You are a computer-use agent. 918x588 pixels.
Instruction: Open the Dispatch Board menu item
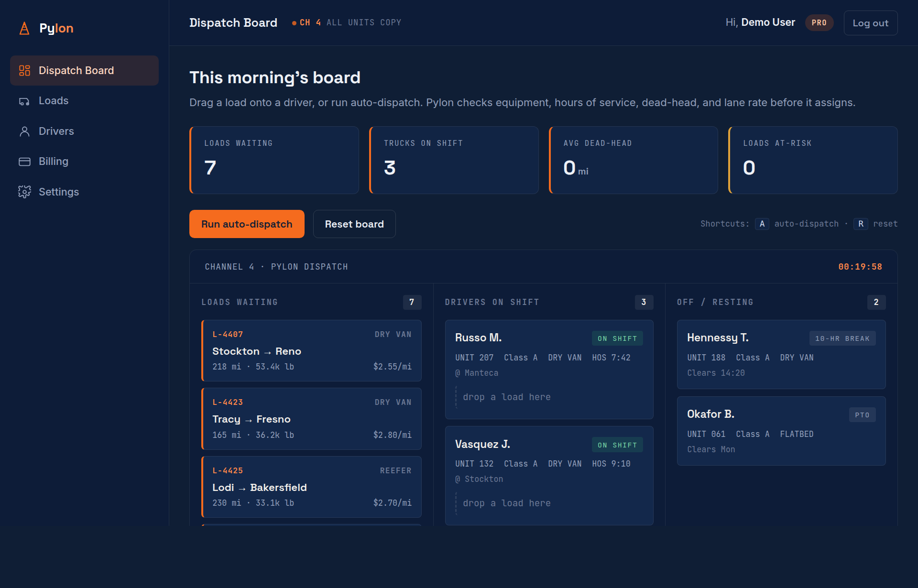click(x=84, y=71)
